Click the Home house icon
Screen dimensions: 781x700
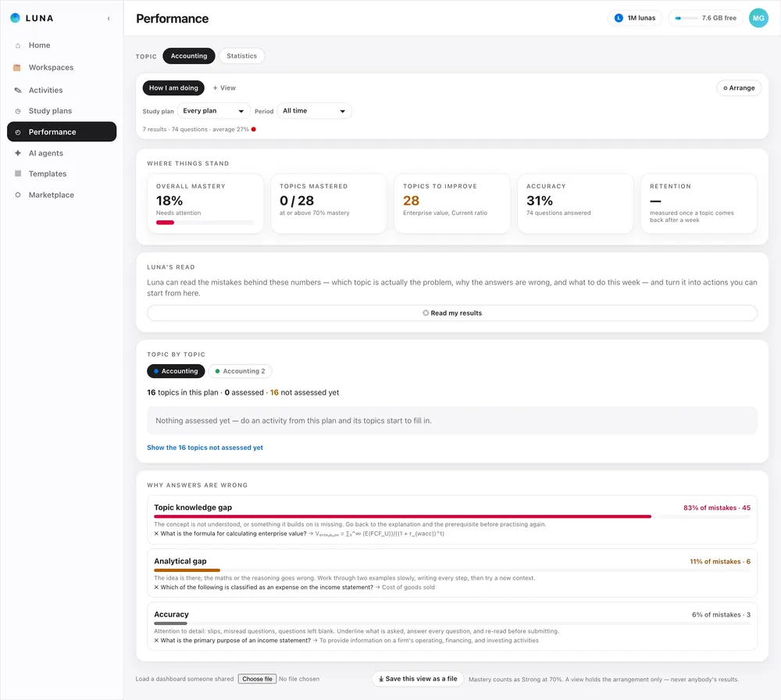tap(18, 45)
